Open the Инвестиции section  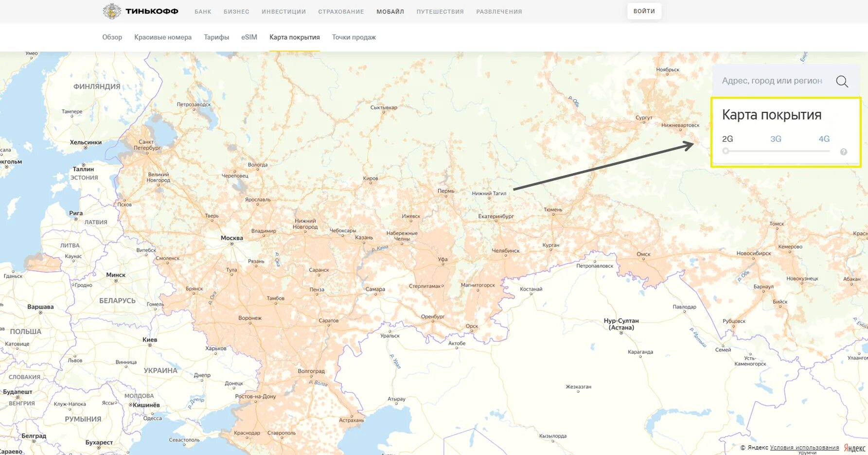(x=283, y=12)
